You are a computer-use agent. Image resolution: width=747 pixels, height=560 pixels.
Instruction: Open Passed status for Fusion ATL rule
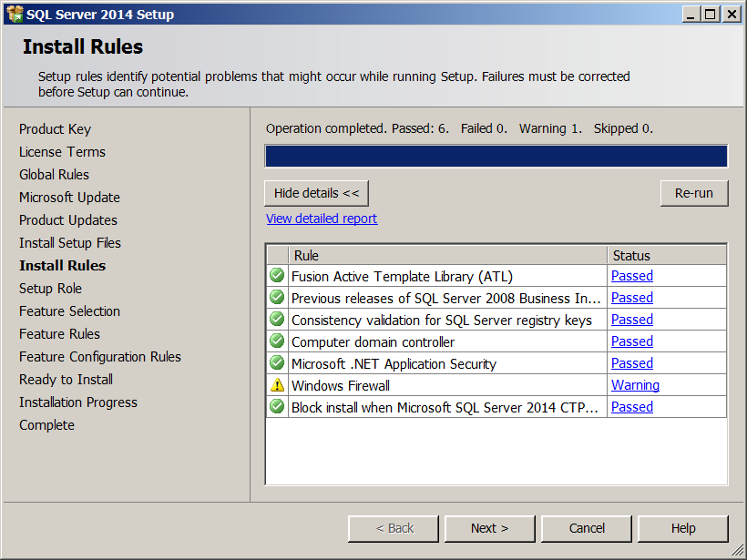pyautogui.click(x=631, y=276)
